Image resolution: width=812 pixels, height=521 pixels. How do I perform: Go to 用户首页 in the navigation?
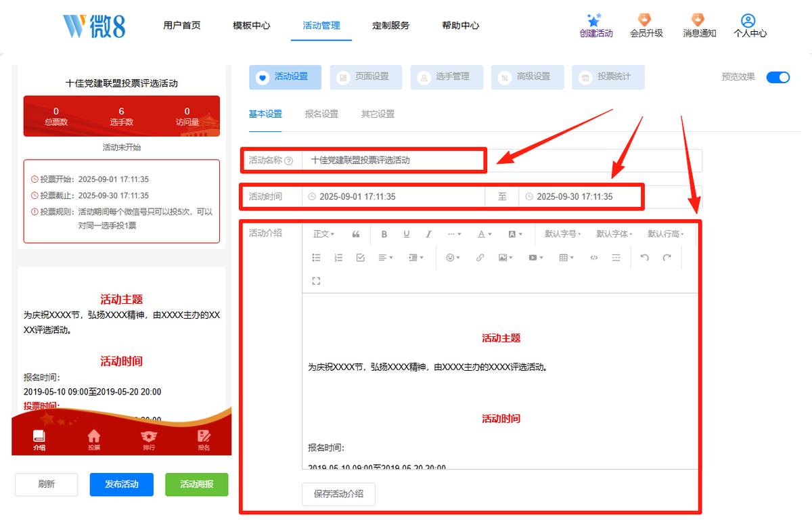182,26
